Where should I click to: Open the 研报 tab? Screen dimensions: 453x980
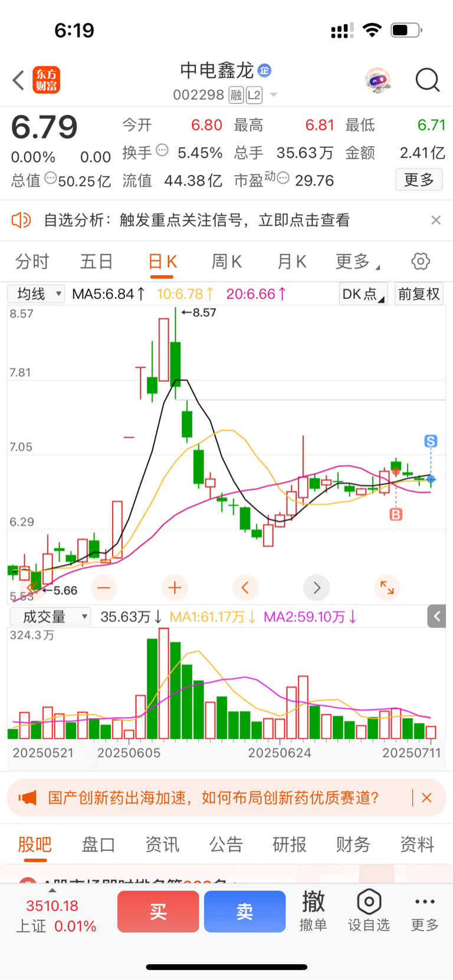click(x=290, y=844)
